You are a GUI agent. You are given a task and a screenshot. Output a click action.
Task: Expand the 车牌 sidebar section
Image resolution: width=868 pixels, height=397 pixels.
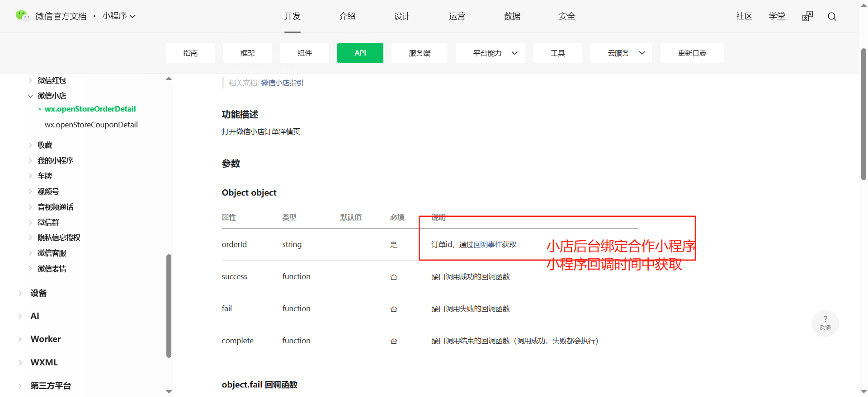pyautogui.click(x=30, y=176)
